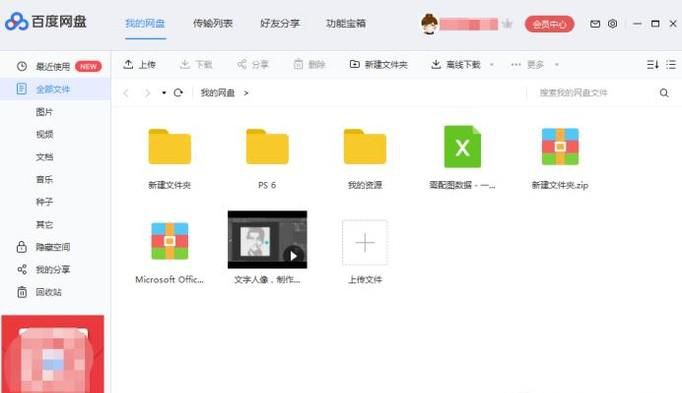The height and width of the screenshot is (393, 682).
Task: Focus the 搜索我的网盘文件 search field
Action: tap(592, 93)
